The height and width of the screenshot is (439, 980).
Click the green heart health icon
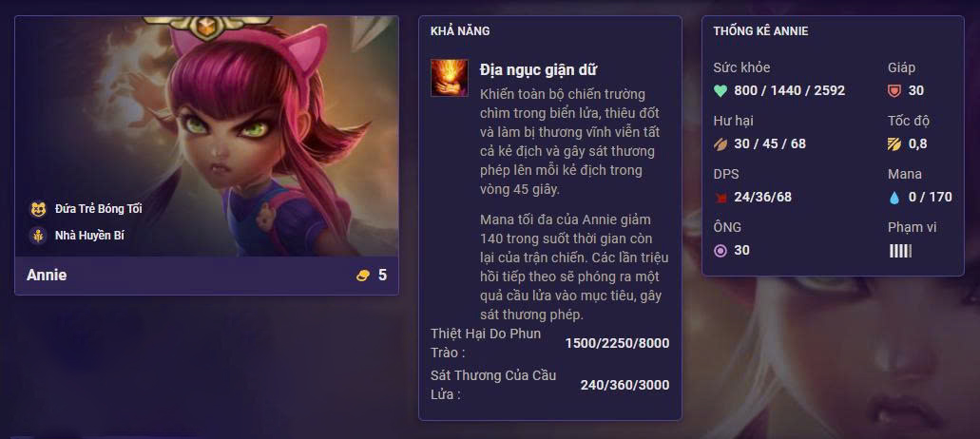(x=721, y=91)
